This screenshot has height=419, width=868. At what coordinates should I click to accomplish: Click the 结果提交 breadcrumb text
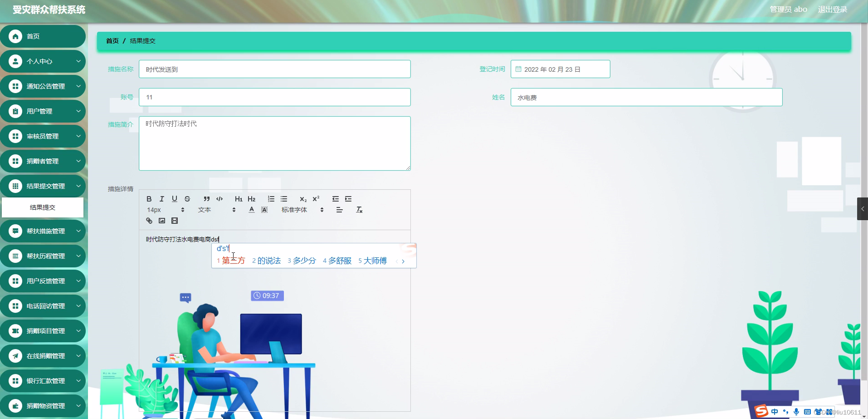143,41
